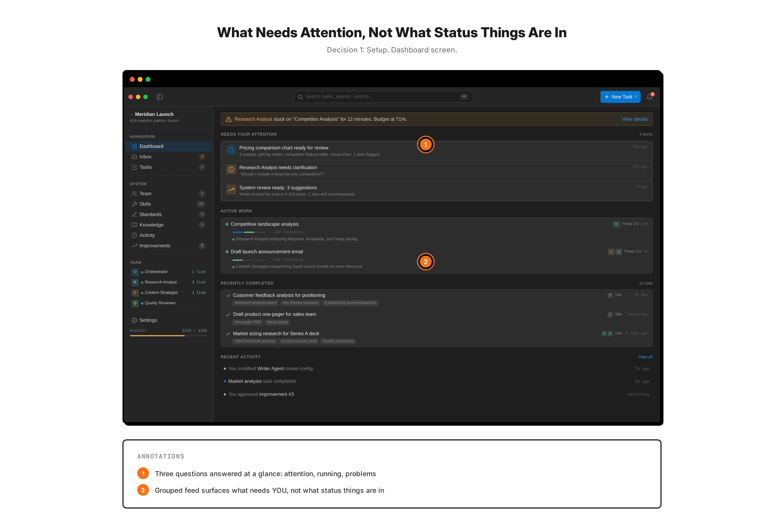Open Inbox navigation item
The width and height of the screenshot is (784, 532).
point(168,157)
